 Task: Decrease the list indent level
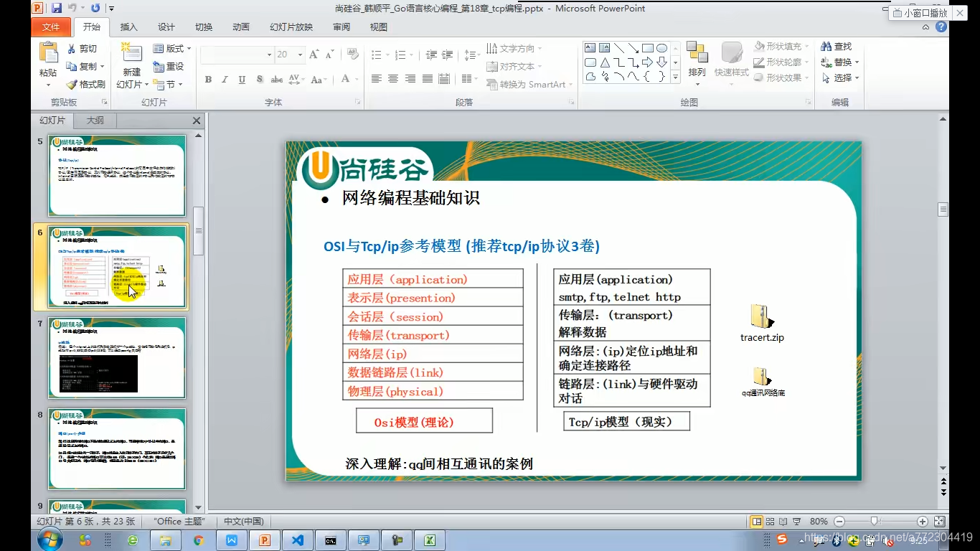[431, 55]
